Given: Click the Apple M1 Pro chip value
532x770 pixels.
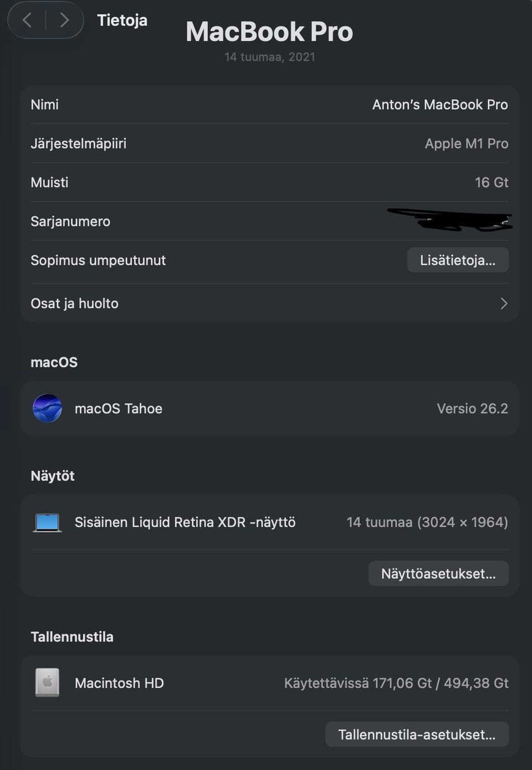Looking at the screenshot, I should point(467,144).
